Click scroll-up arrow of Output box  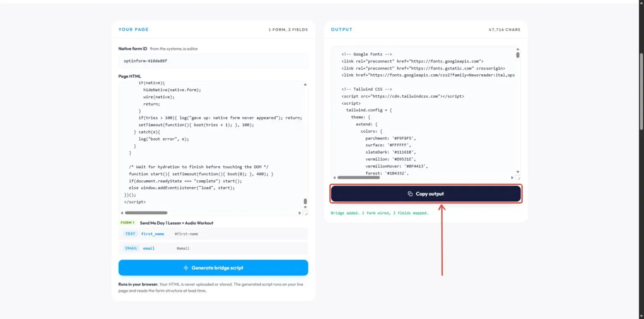pyautogui.click(x=518, y=49)
